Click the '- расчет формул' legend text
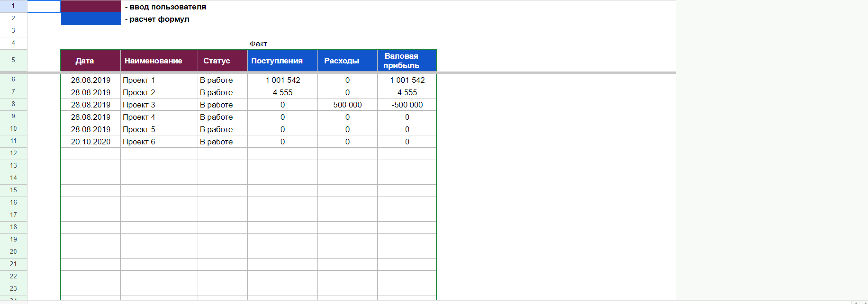 (157, 19)
